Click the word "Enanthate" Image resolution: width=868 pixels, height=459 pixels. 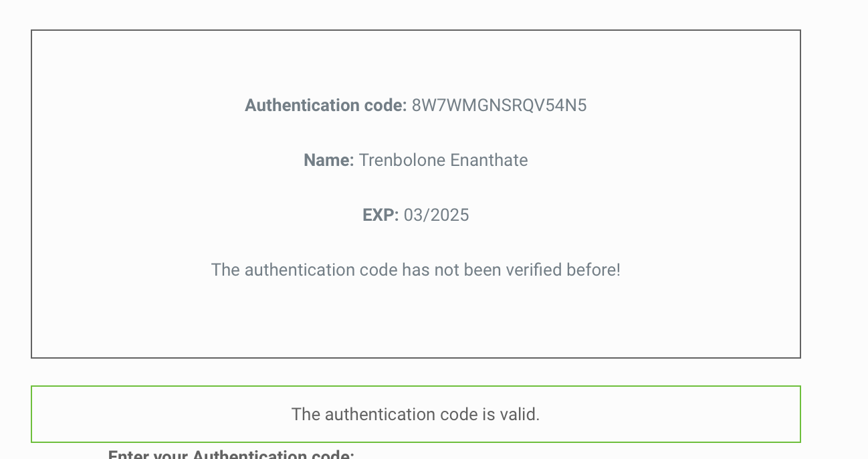[489, 161]
